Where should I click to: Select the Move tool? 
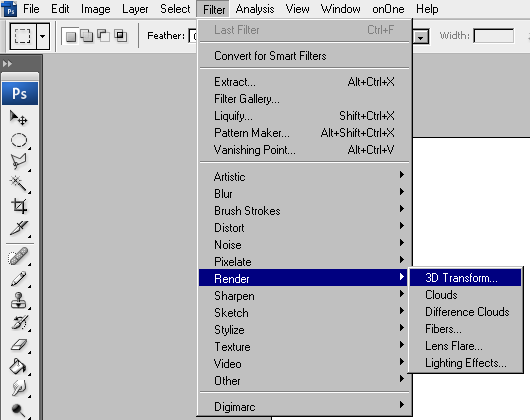[19, 118]
